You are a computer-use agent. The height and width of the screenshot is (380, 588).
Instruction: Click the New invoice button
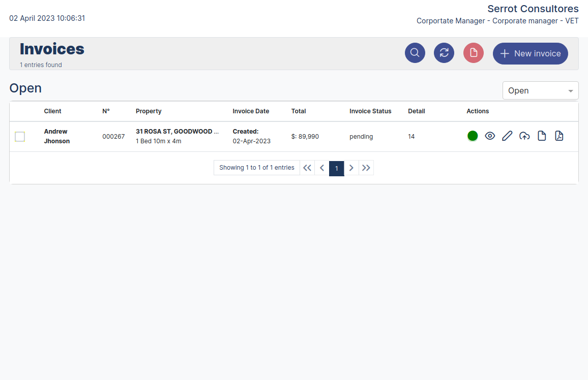[x=530, y=53]
